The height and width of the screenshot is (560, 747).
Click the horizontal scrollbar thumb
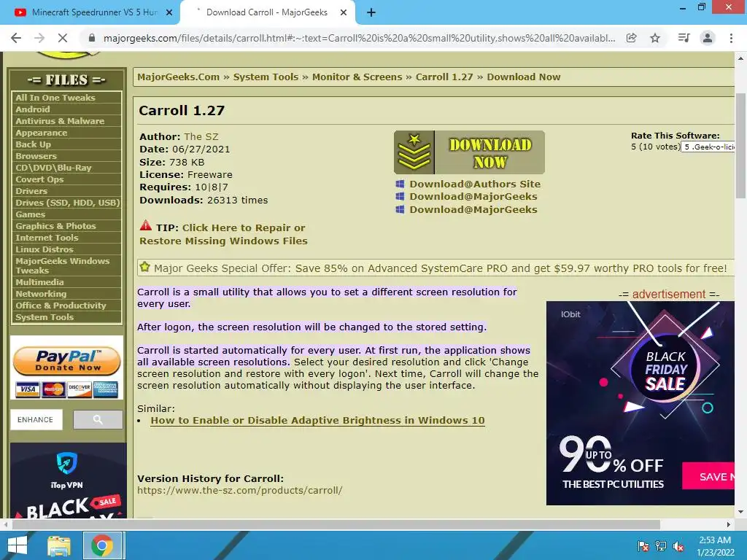coord(336,525)
